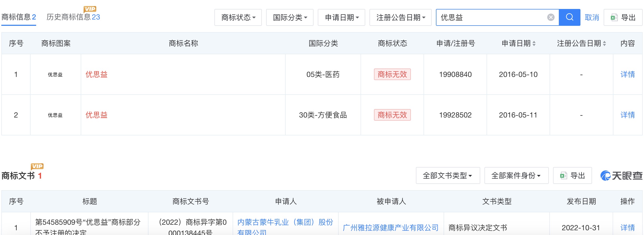Open historical trademark information tab
Image resolution: width=644 pixels, height=235 pixels.
tap(73, 17)
